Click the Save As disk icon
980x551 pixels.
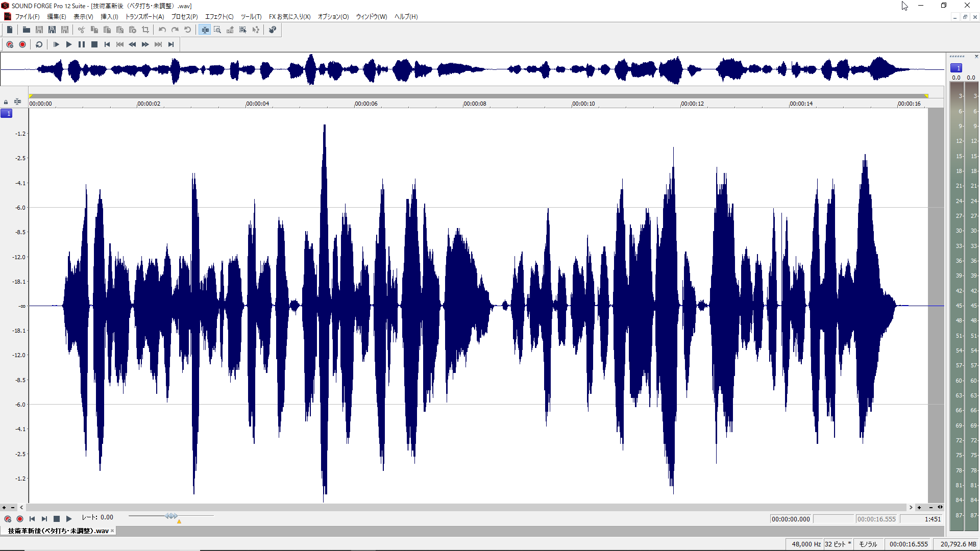click(x=52, y=30)
